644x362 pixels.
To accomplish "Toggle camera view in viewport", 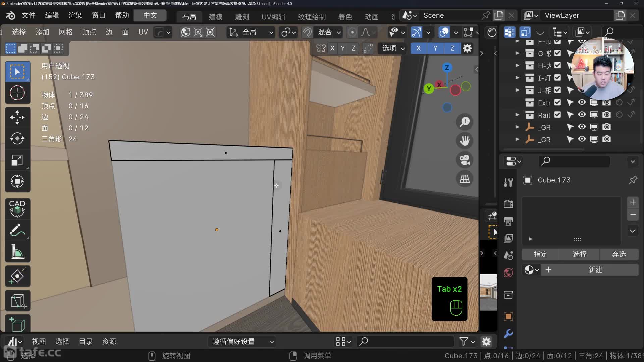I will coord(465,160).
